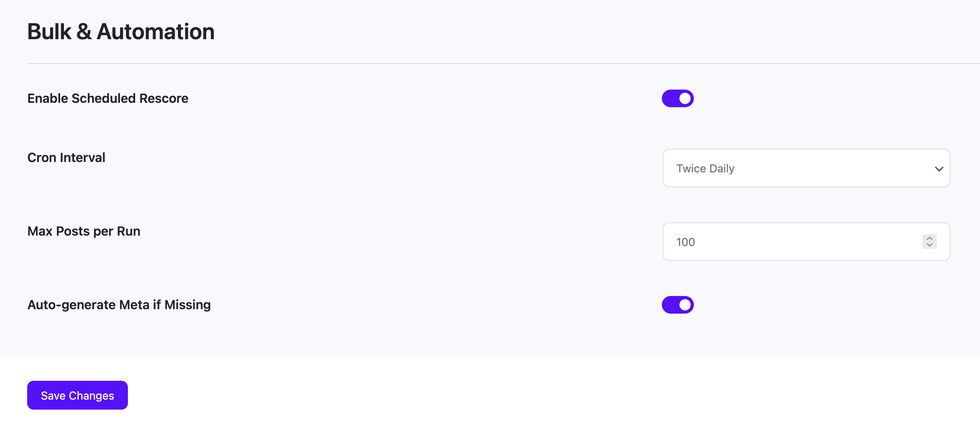Click the stepper control beside 100

click(929, 242)
